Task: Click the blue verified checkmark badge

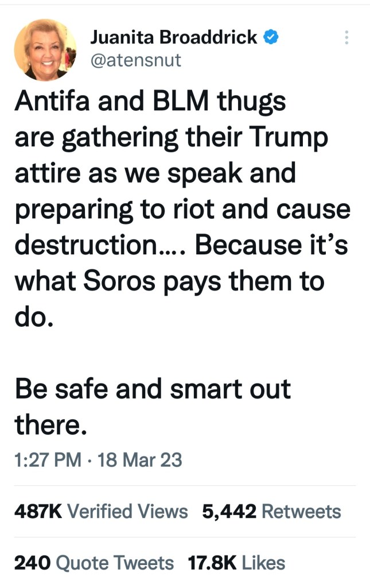Action: pyautogui.click(x=271, y=37)
